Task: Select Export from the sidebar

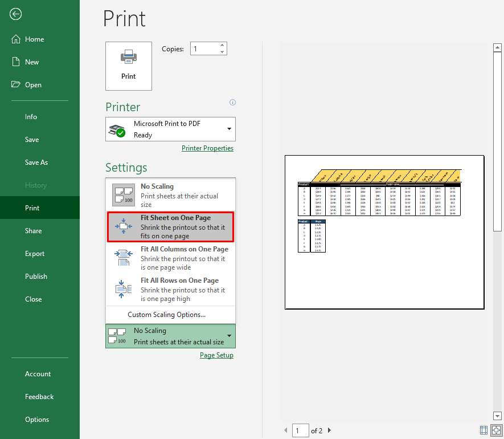Action: click(35, 253)
